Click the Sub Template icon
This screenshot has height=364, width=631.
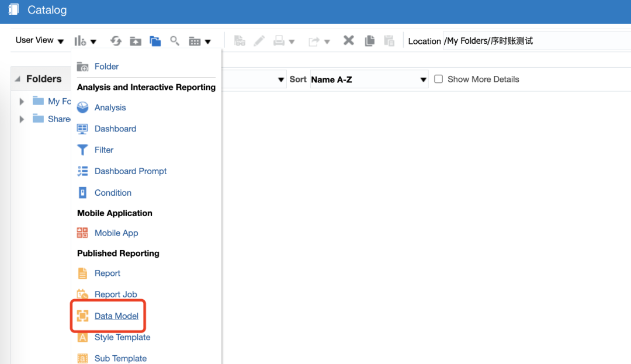(82, 358)
